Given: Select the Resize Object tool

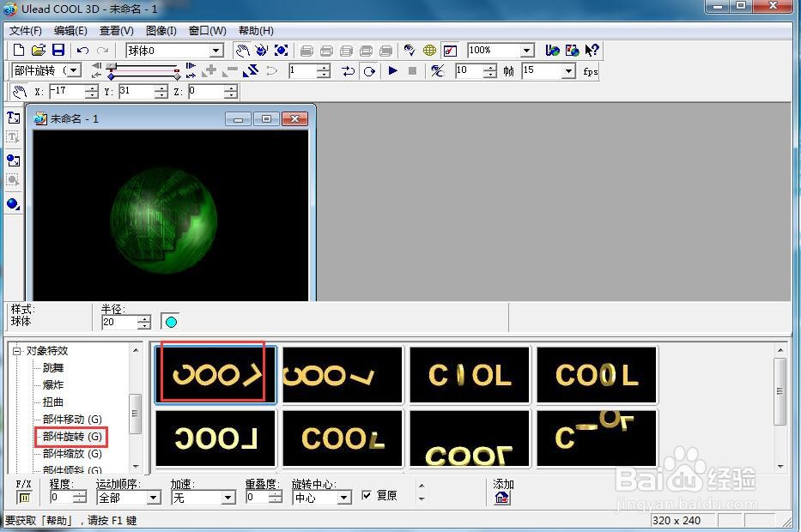Looking at the screenshot, I should 281,50.
